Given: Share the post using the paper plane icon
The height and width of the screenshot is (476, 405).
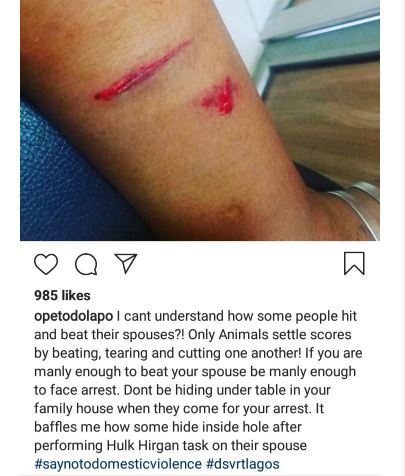Looking at the screenshot, I should pyautogui.click(x=126, y=263).
